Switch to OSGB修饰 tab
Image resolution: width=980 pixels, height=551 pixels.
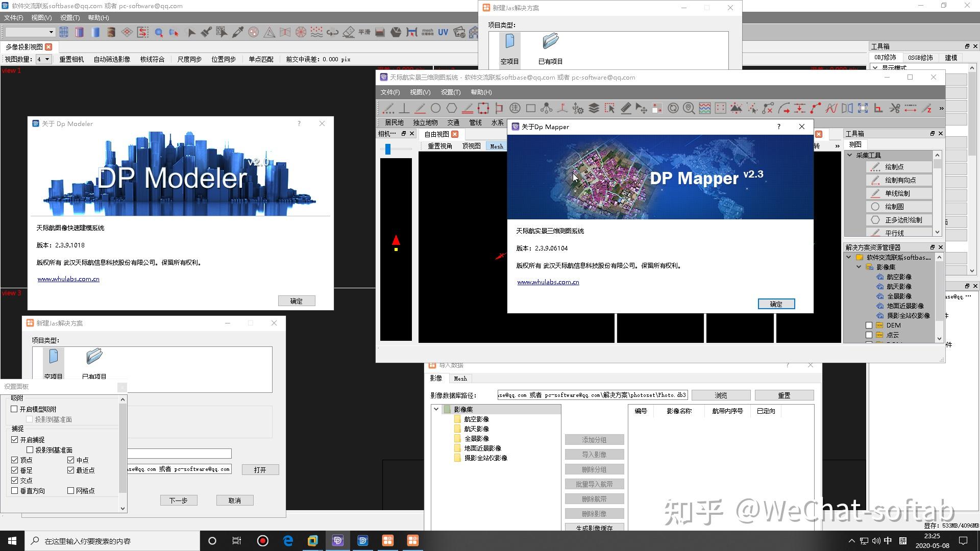pos(920,58)
